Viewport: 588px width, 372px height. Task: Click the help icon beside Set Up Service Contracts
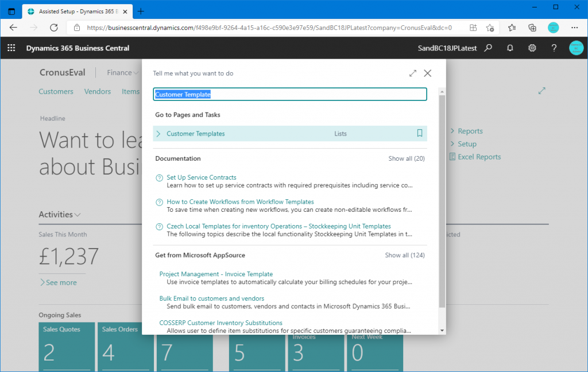[160, 178]
